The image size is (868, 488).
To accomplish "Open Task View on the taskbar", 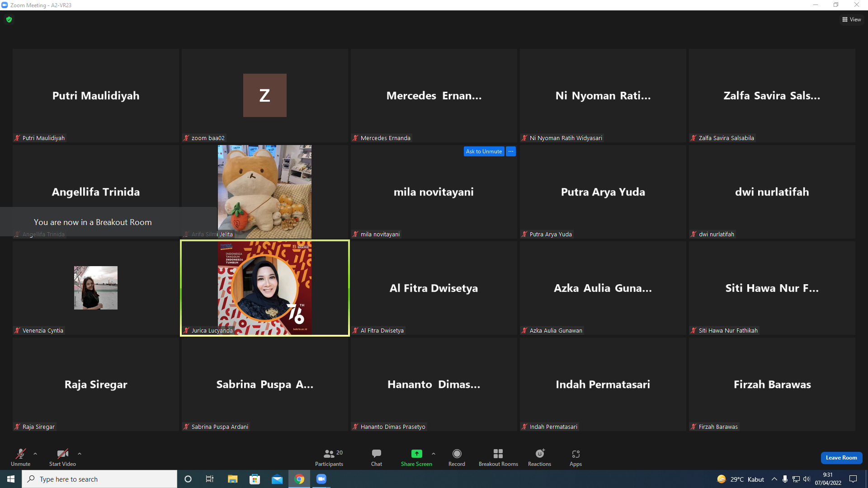I will click(210, 479).
